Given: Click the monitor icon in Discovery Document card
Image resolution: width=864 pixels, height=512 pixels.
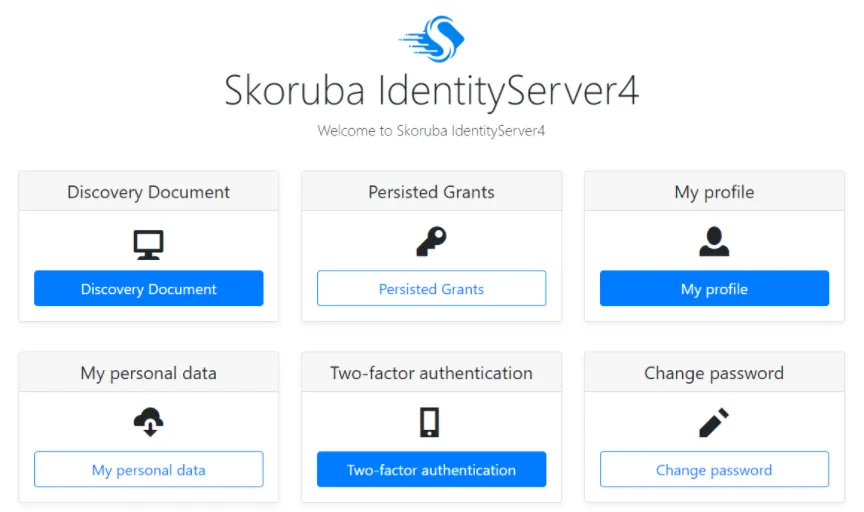Looking at the screenshot, I should coord(148,245).
